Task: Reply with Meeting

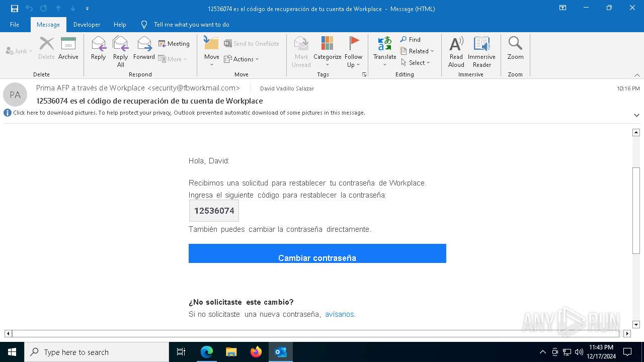Action: coord(174,44)
